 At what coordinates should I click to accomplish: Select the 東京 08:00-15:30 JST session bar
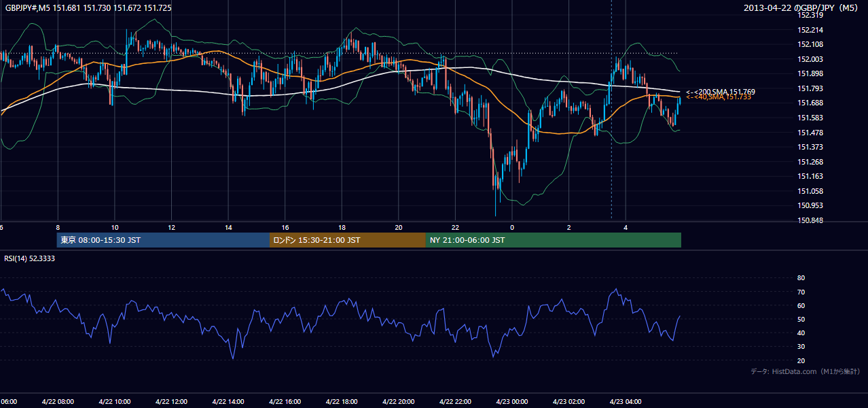tap(163, 240)
